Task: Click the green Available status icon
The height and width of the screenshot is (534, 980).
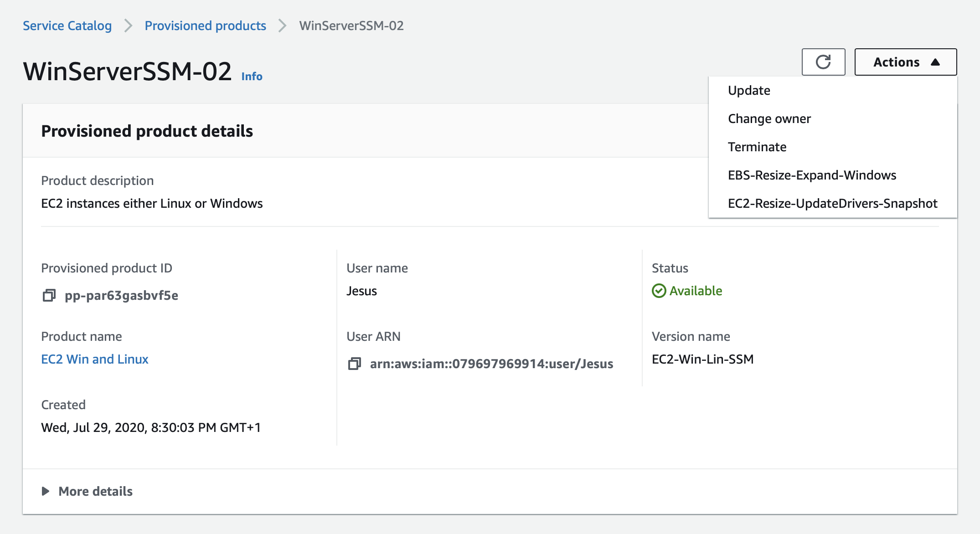Action: tap(658, 290)
